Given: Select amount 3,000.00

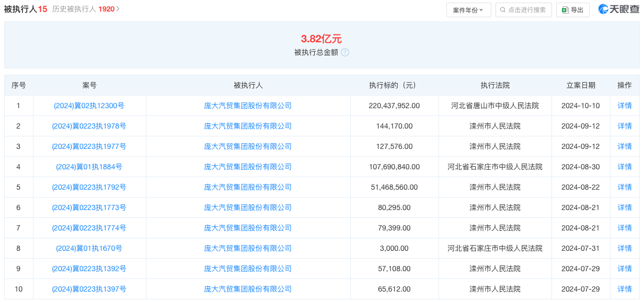Looking at the screenshot, I should [394, 248].
